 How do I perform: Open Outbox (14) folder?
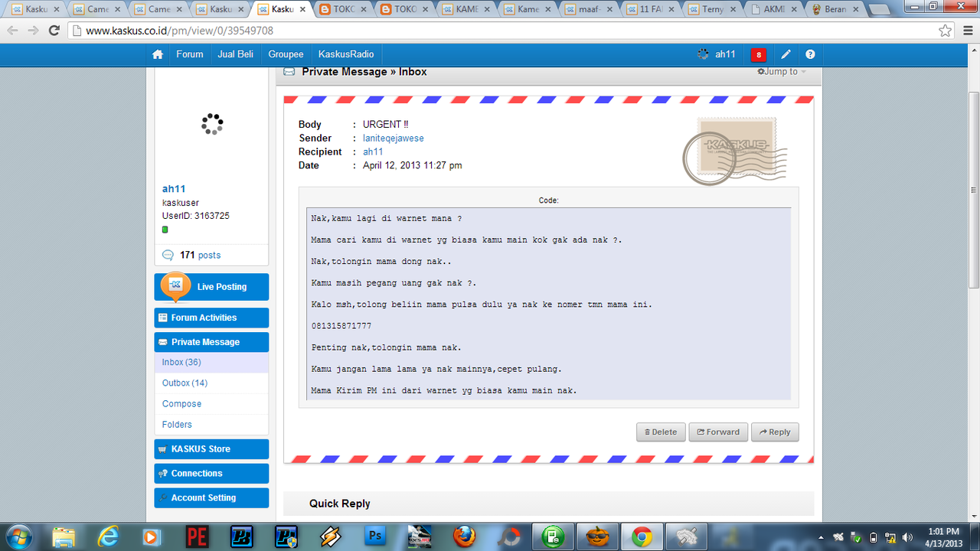[185, 383]
